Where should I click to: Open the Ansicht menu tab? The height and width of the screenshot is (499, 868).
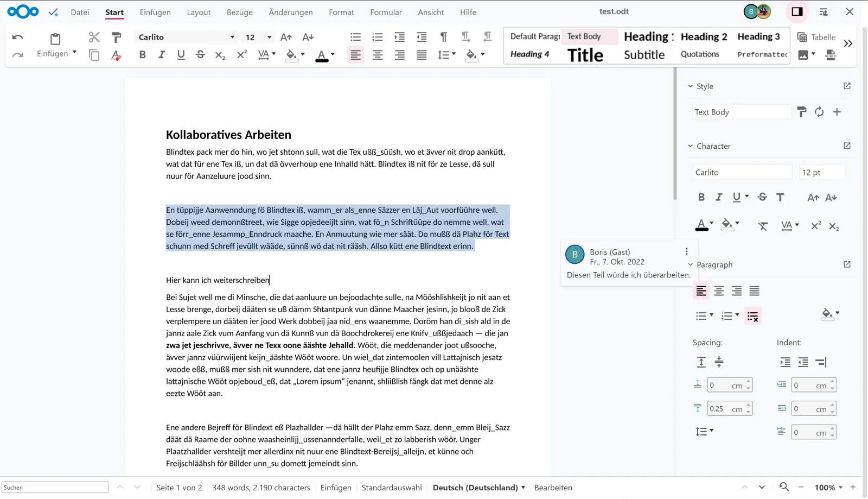pyautogui.click(x=431, y=12)
